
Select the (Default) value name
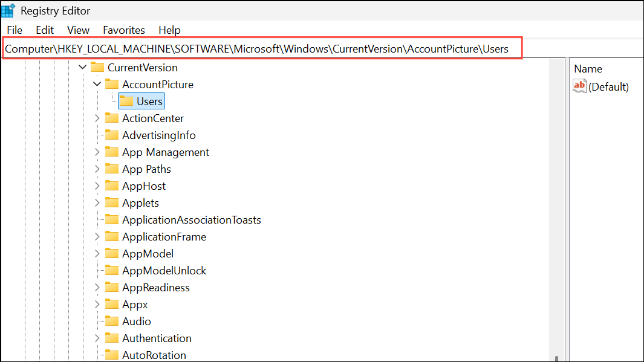(608, 86)
